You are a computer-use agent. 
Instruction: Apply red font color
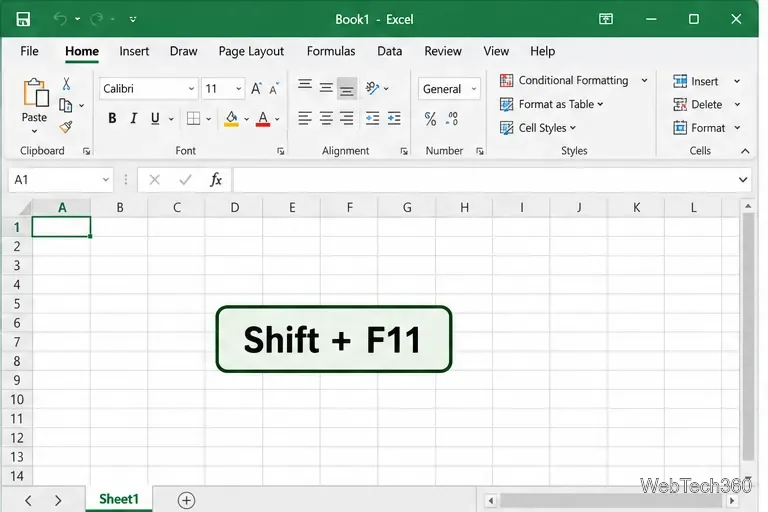pyautogui.click(x=263, y=119)
